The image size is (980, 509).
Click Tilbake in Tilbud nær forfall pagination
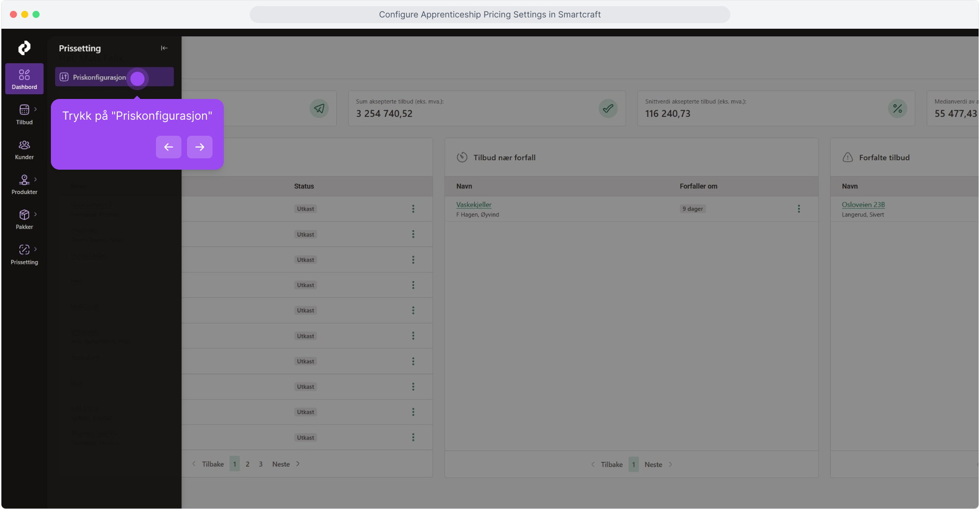607,465
